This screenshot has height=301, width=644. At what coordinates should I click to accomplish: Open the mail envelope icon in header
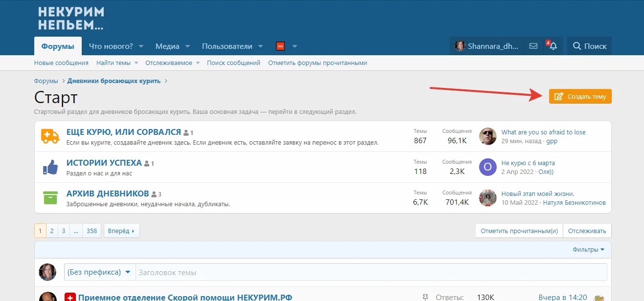coord(533,46)
